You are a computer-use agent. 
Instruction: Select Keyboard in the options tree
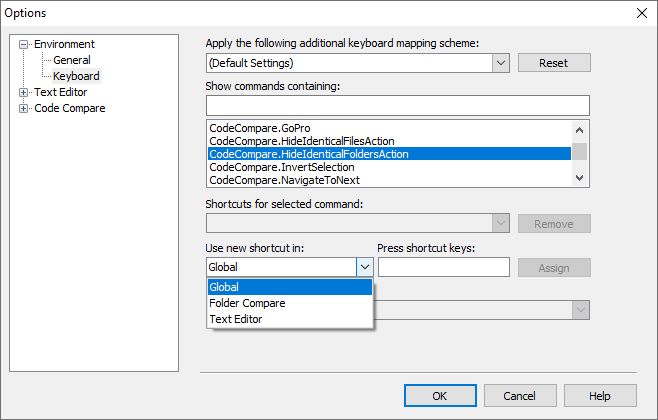[x=76, y=76]
